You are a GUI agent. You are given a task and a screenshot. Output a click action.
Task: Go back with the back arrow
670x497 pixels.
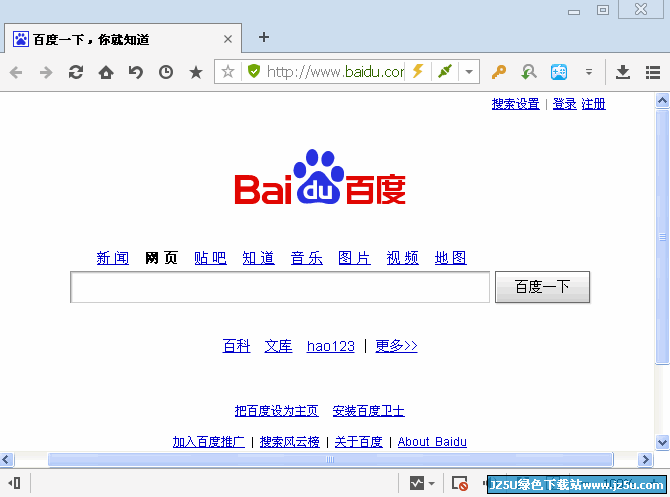click(x=16, y=72)
